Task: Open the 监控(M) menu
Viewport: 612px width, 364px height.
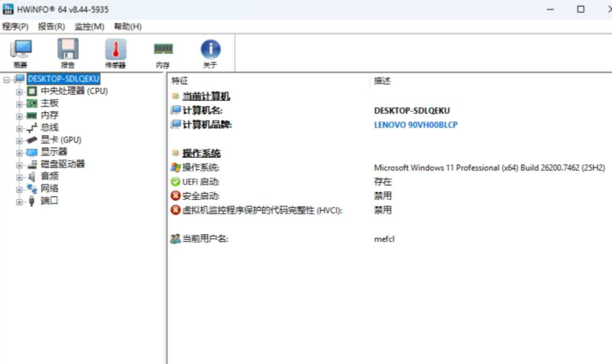Action: pyautogui.click(x=89, y=26)
